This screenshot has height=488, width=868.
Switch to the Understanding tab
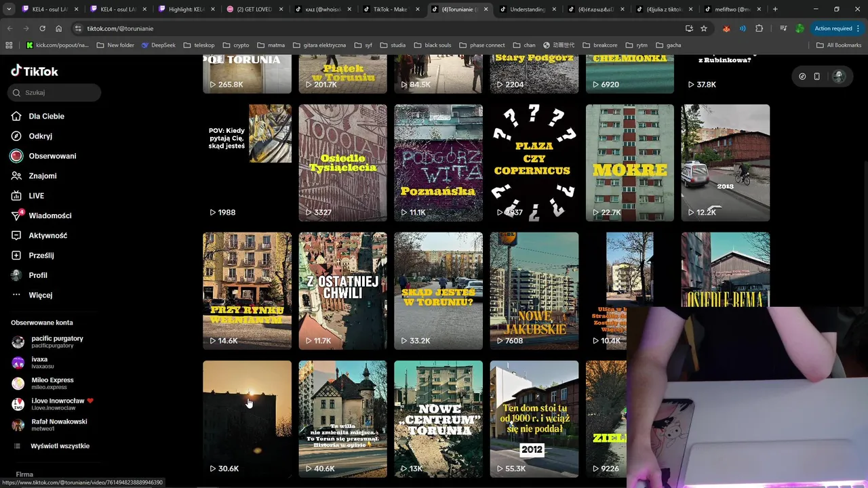click(x=527, y=9)
